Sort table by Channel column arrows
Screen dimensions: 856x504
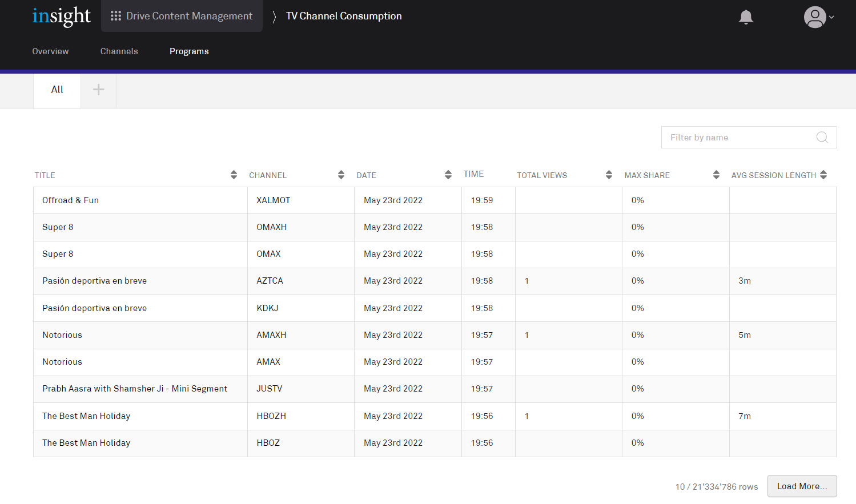coord(341,175)
